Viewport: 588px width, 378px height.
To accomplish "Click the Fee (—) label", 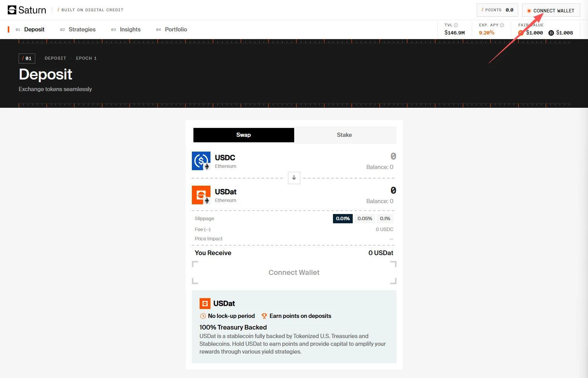I will pos(203,230).
